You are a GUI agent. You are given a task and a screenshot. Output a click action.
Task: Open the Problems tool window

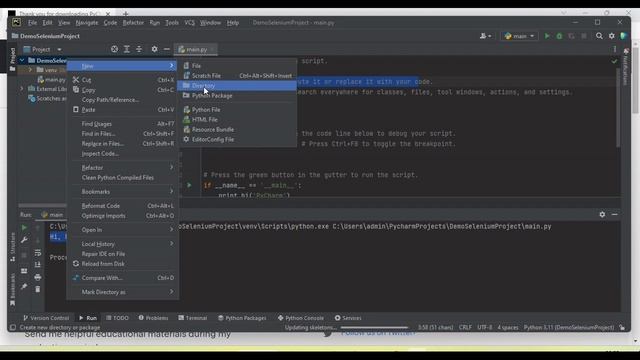click(153, 318)
